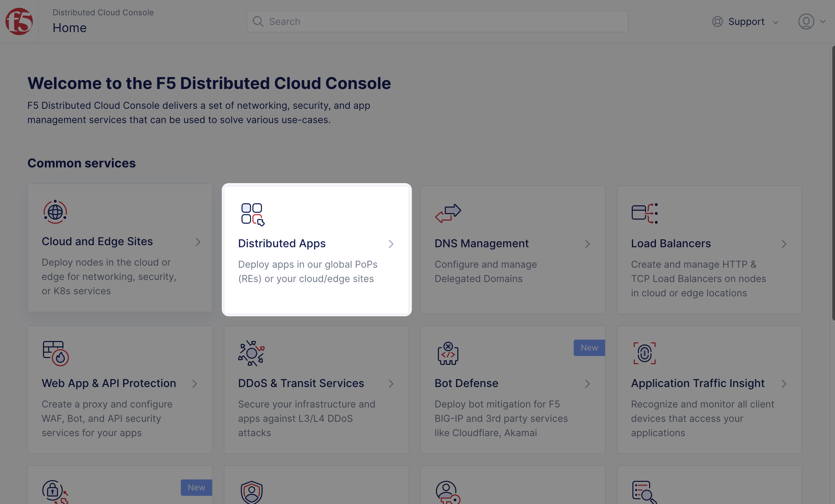Click the Load Balancers icon

pos(644,213)
